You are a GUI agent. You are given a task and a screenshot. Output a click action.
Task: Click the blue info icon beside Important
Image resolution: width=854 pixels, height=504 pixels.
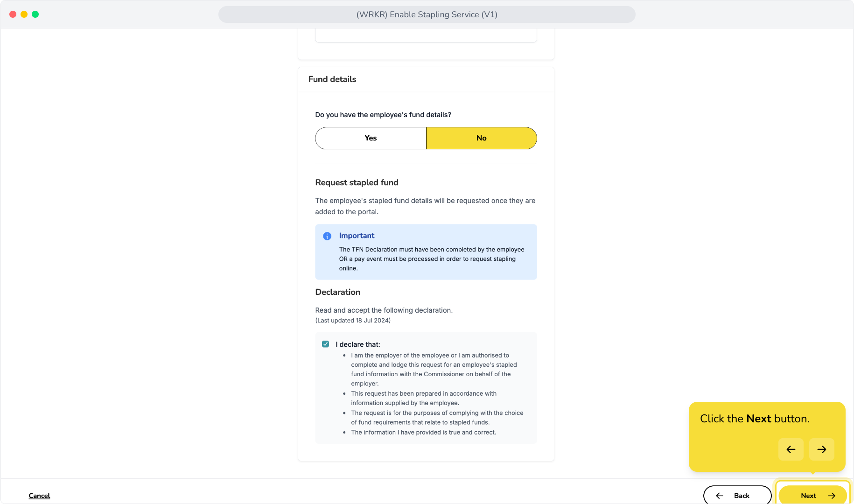pos(327,236)
